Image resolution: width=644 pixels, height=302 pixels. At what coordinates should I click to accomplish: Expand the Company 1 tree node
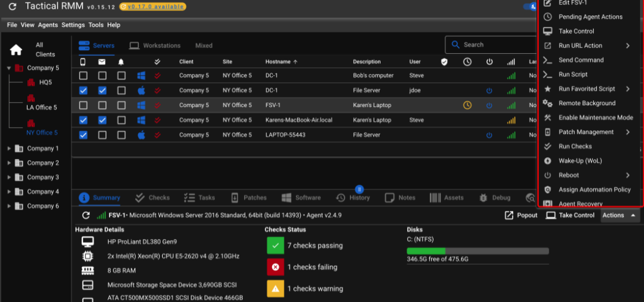tap(9, 149)
